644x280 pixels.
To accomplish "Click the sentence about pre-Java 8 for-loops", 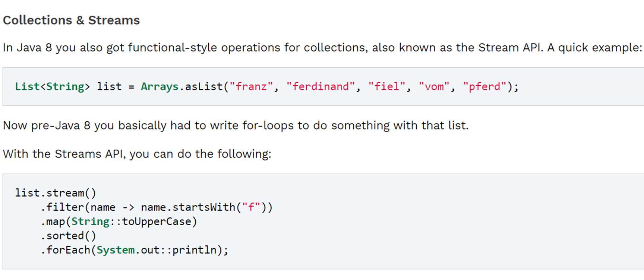I will [236, 125].
